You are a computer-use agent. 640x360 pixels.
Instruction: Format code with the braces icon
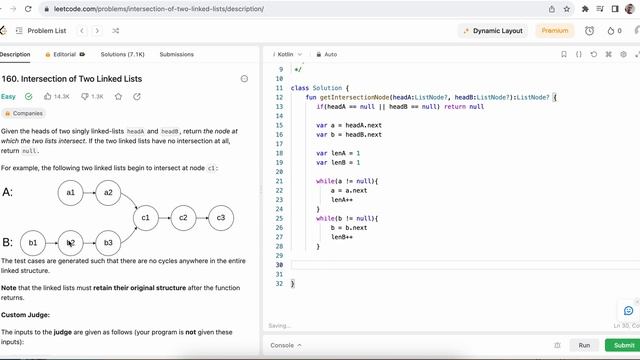point(578,54)
